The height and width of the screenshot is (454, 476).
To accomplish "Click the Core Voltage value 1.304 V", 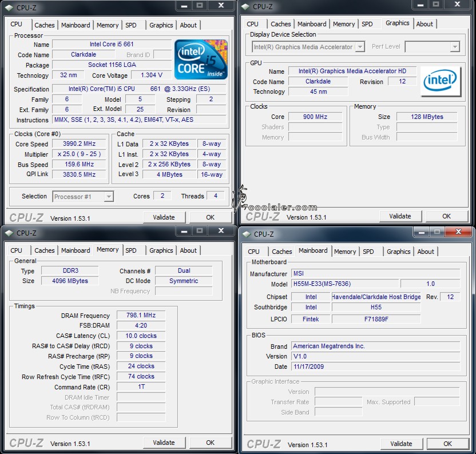I will (152, 75).
